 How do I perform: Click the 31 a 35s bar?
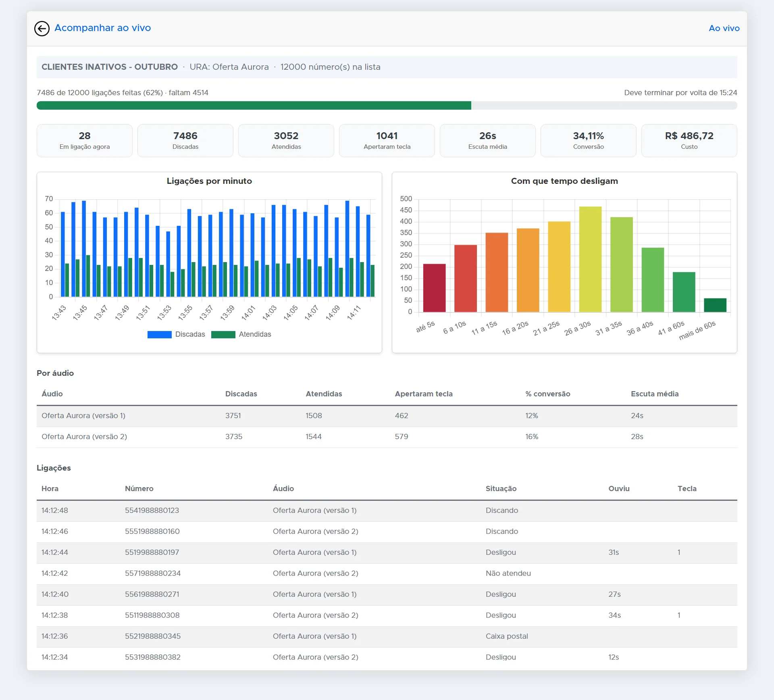[x=622, y=265]
